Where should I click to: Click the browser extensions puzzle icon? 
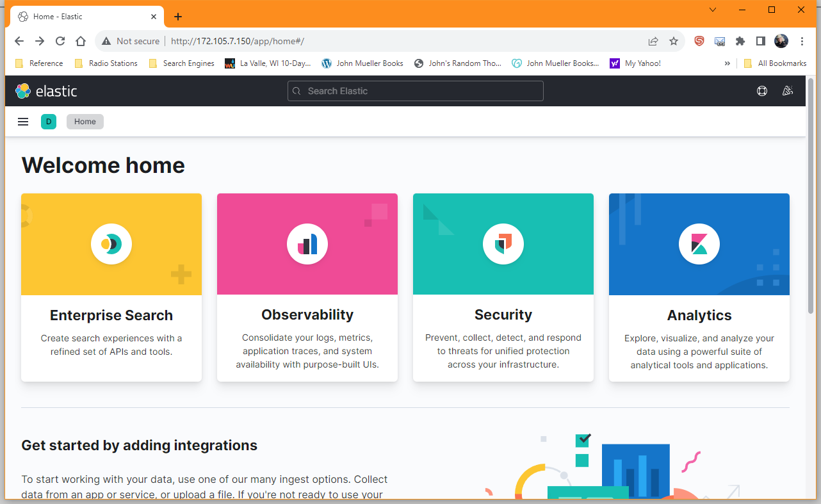point(740,40)
